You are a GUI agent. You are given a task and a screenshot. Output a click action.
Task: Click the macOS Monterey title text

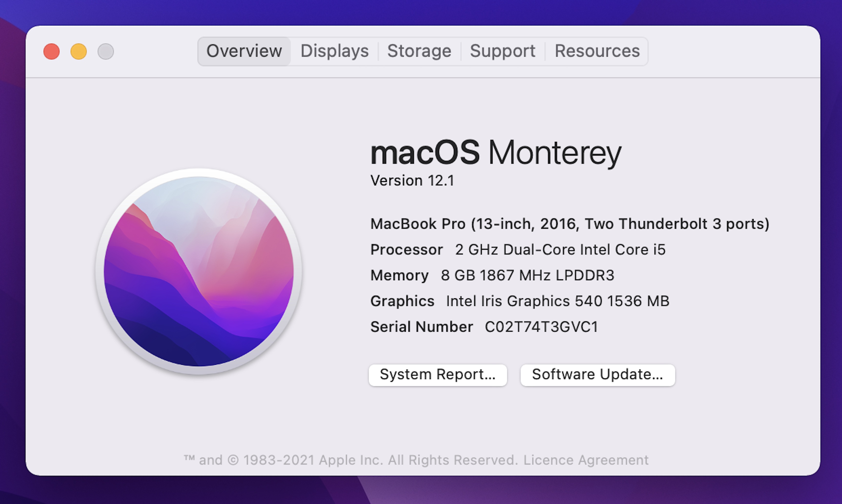point(495,153)
